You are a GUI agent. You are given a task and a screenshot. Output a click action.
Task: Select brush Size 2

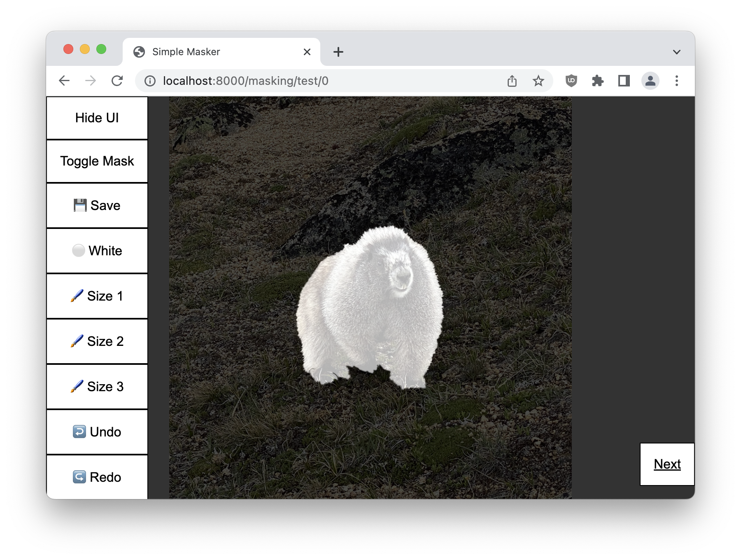coord(97,341)
